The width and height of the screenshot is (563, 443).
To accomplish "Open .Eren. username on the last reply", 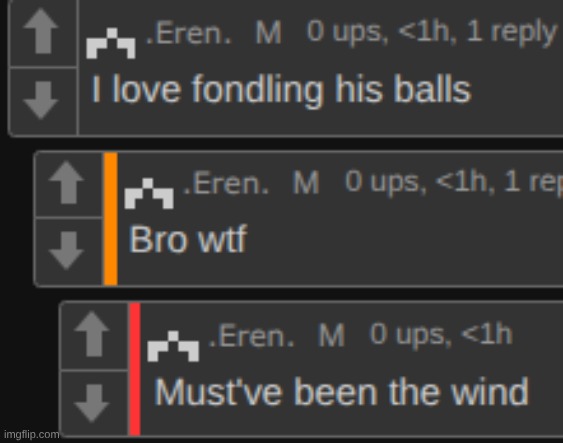I will (251, 336).
